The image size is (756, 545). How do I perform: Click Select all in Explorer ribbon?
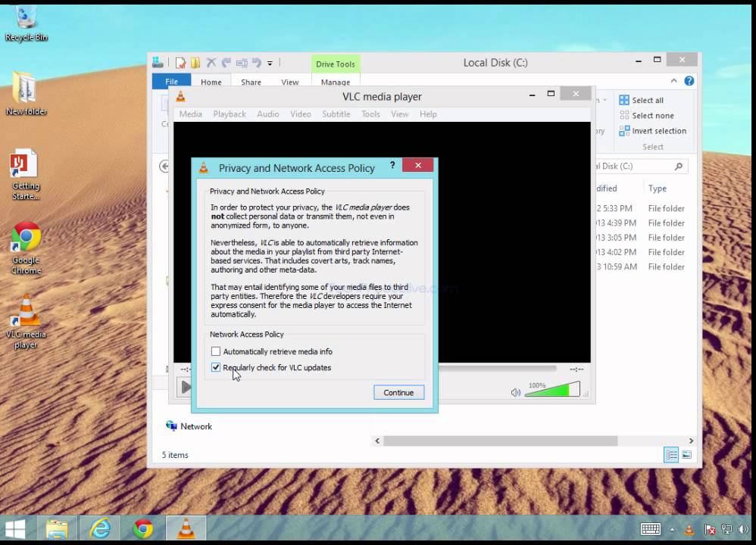642,100
